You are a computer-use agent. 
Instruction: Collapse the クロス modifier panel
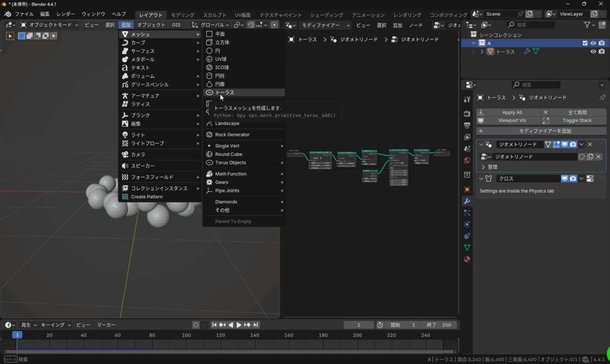pyautogui.click(x=481, y=179)
